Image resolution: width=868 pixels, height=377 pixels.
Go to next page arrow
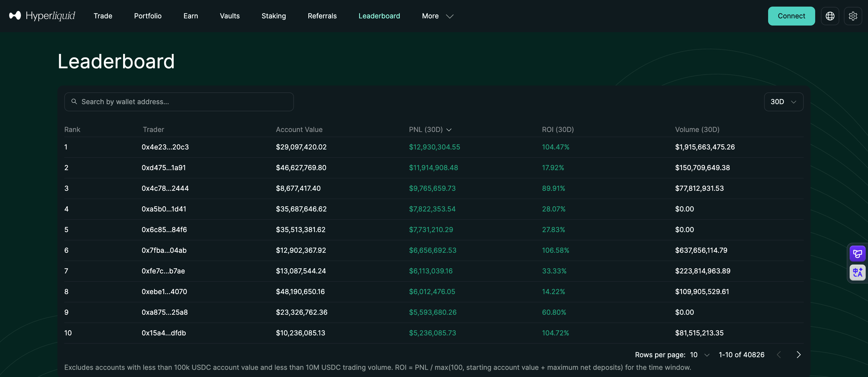(x=798, y=354)
